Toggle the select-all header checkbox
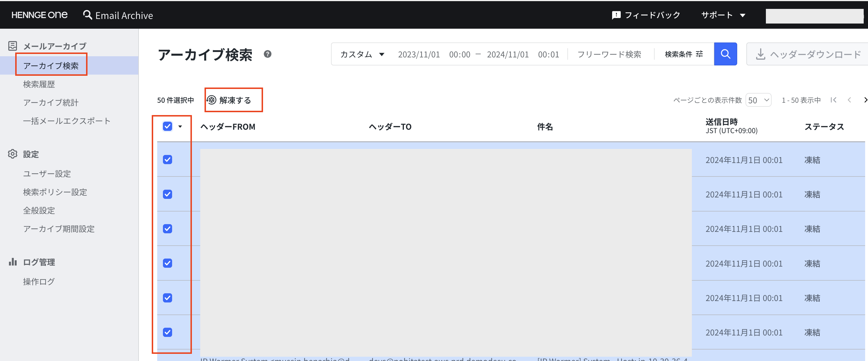Viewport: 868px width, 361px height. coord(168,126)
